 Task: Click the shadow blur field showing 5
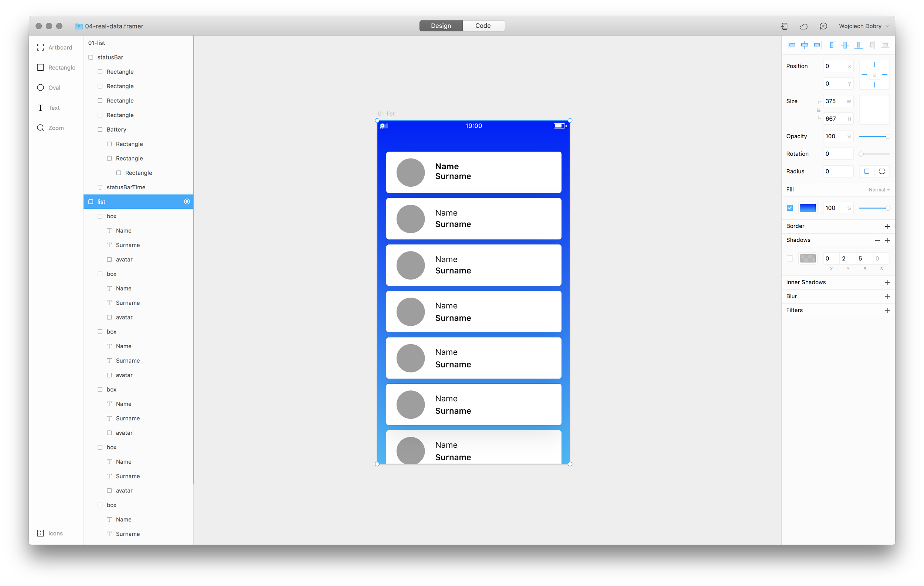(864, 259)
